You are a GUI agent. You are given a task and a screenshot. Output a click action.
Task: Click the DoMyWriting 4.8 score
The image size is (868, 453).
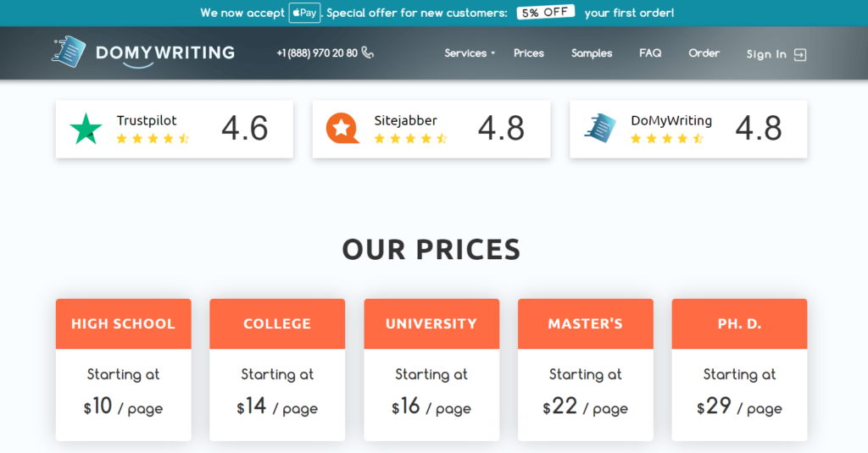point(759,129)
